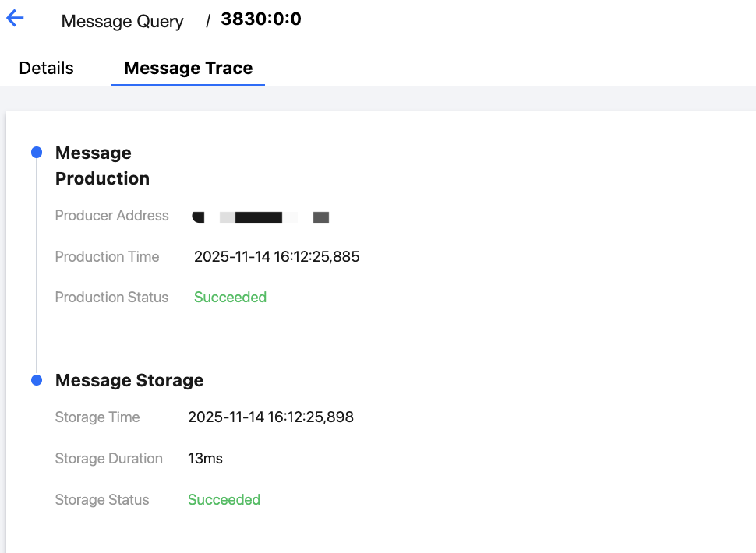
Task: Click the Producer Address label
Action: pos(111,216)
